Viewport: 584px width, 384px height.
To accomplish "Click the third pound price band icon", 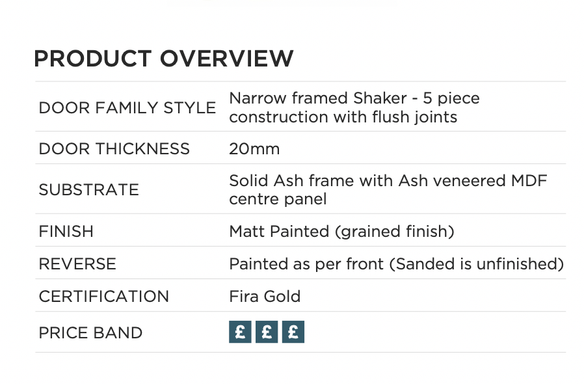I will 293,332.
